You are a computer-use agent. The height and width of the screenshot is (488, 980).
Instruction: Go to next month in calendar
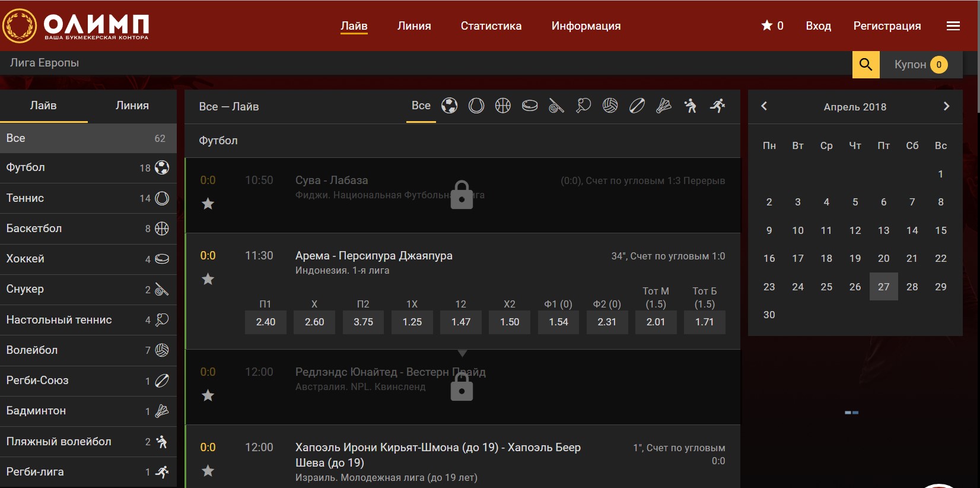point(946,106)
